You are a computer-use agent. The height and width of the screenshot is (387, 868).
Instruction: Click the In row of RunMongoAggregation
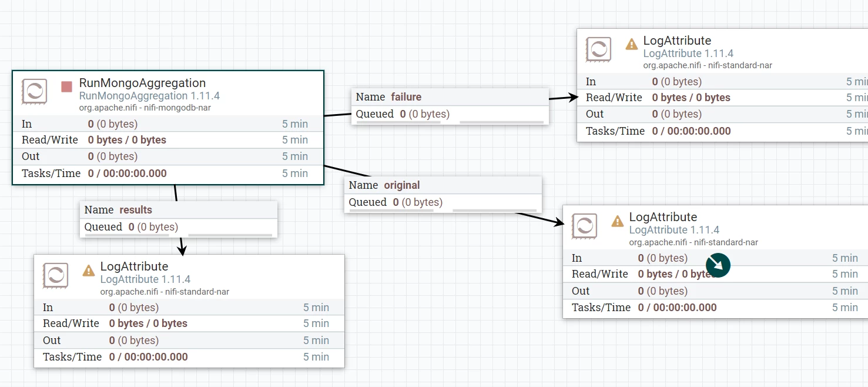click(168, 124)
